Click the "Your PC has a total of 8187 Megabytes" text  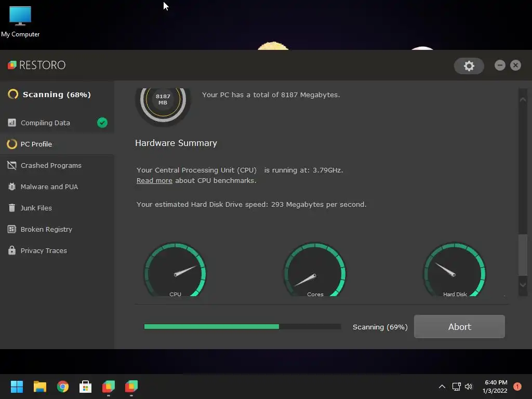pos(271,95)
